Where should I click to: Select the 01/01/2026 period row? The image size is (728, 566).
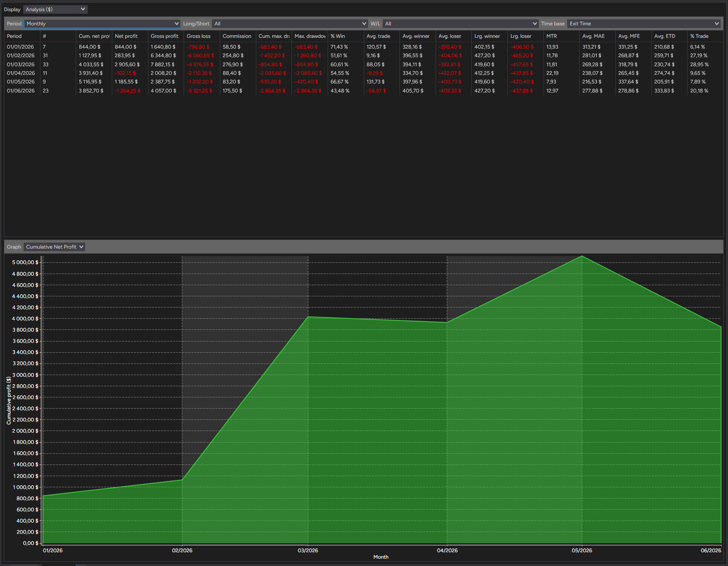[364, 47]
